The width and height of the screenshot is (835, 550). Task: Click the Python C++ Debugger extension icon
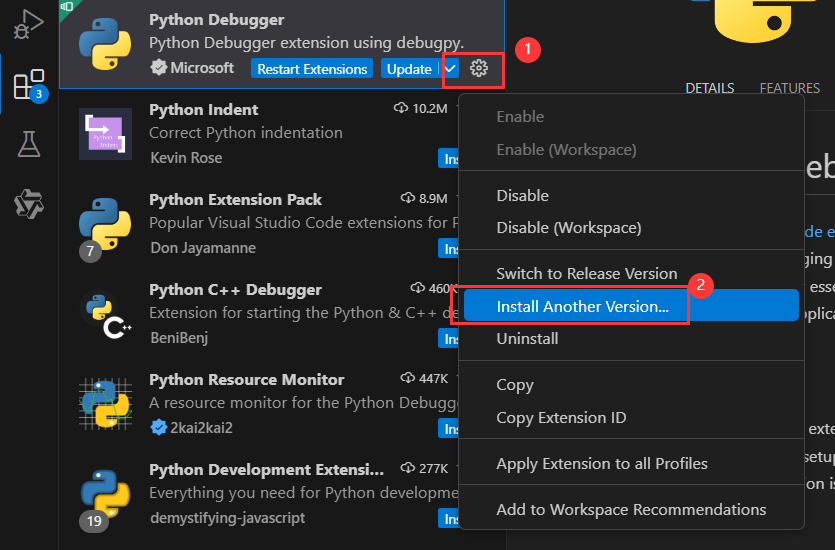[105, 314]
